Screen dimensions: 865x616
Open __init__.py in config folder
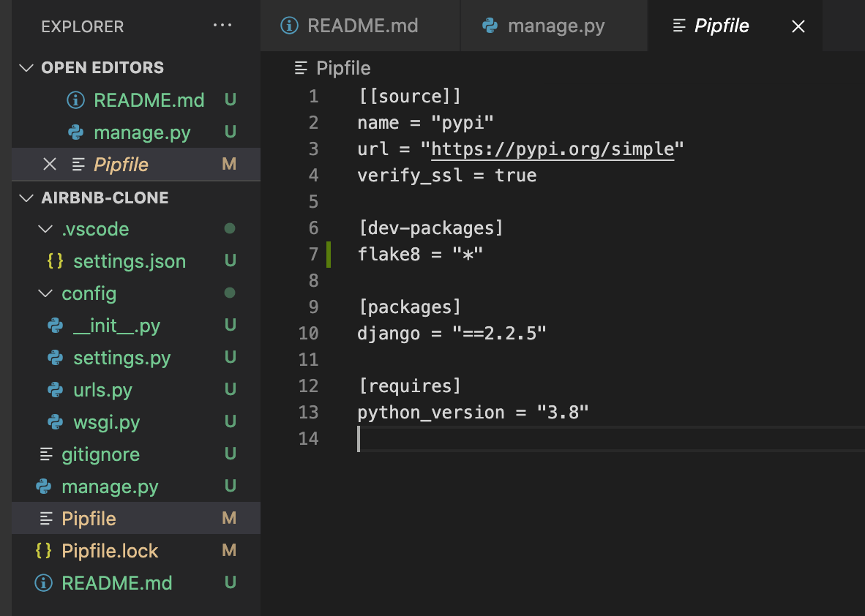tap(135, 326)
